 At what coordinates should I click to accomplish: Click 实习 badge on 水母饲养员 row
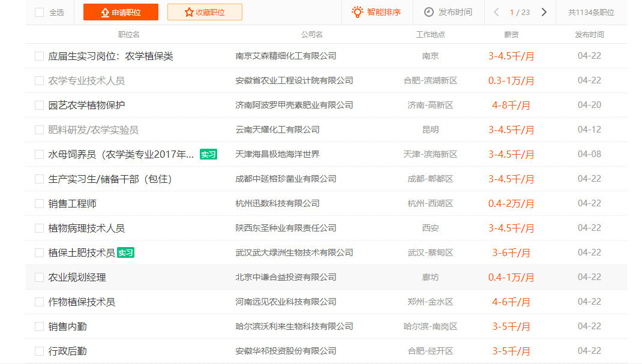click(x=208, y=154)
